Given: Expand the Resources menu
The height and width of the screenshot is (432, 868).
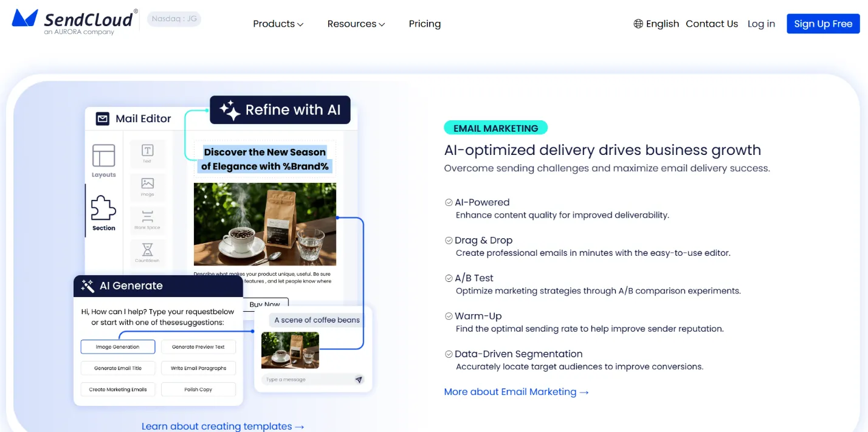Looking at the screenshot, I should (x=356, y=24).
